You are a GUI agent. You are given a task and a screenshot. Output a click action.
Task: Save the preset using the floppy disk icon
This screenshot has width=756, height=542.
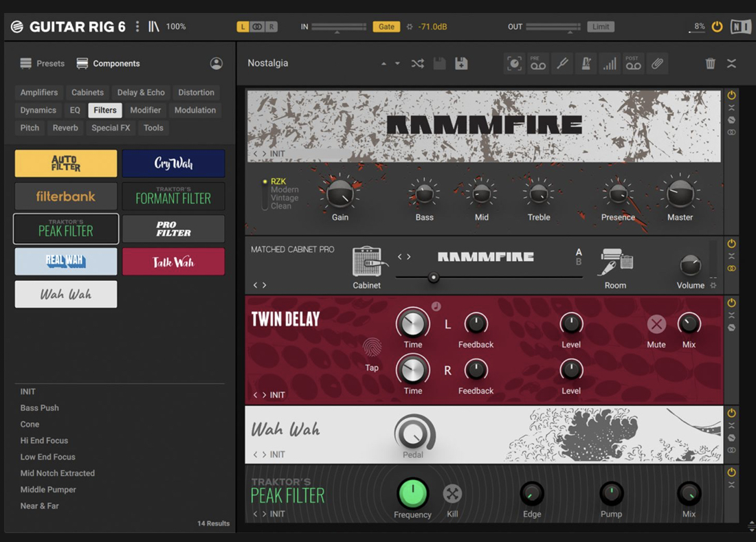[x=439, y=64]
